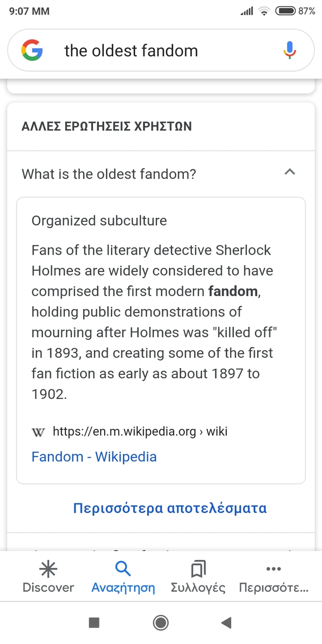This screenshot has height=644, width=322.
Task: Tap the Android home button
Action: click(161, 623)
